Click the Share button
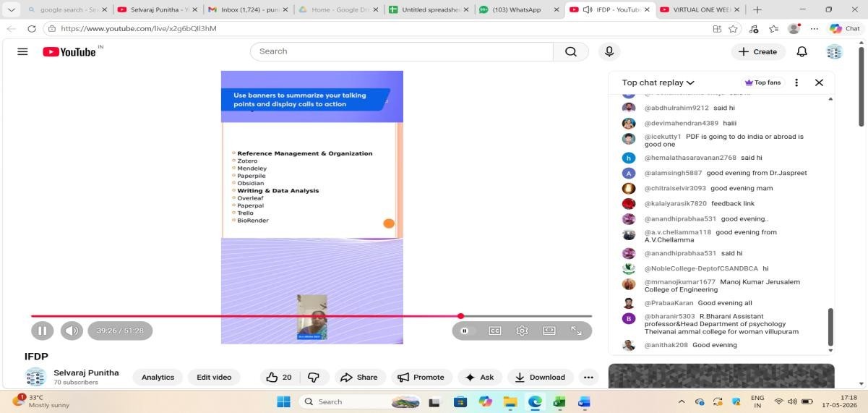868x413 pixels. [359, 377]
